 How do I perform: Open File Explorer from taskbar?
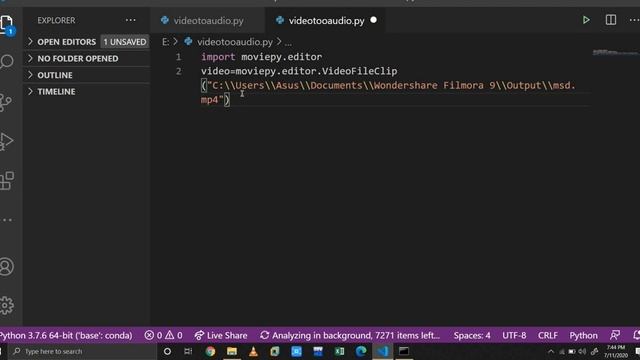click(232, 351)
